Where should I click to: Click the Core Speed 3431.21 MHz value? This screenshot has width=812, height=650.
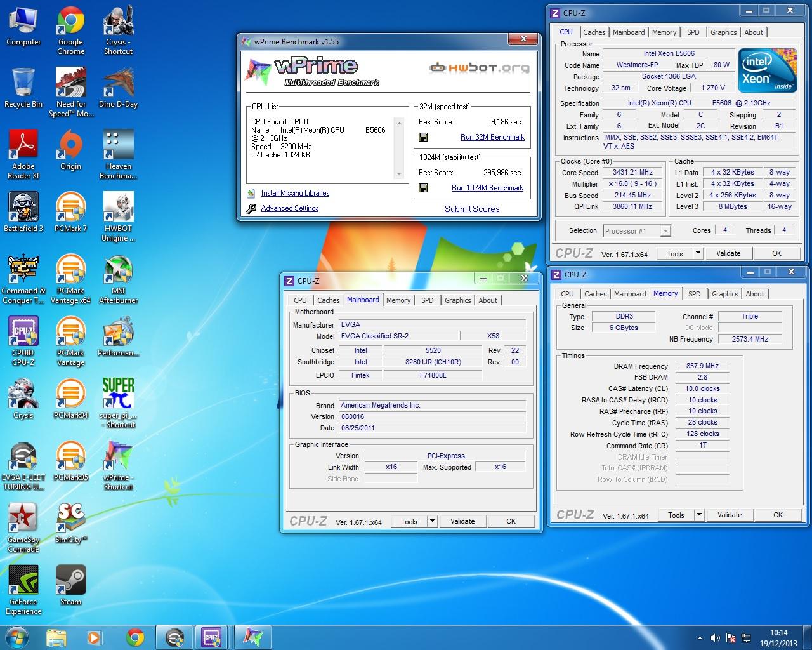click(632, 172)
